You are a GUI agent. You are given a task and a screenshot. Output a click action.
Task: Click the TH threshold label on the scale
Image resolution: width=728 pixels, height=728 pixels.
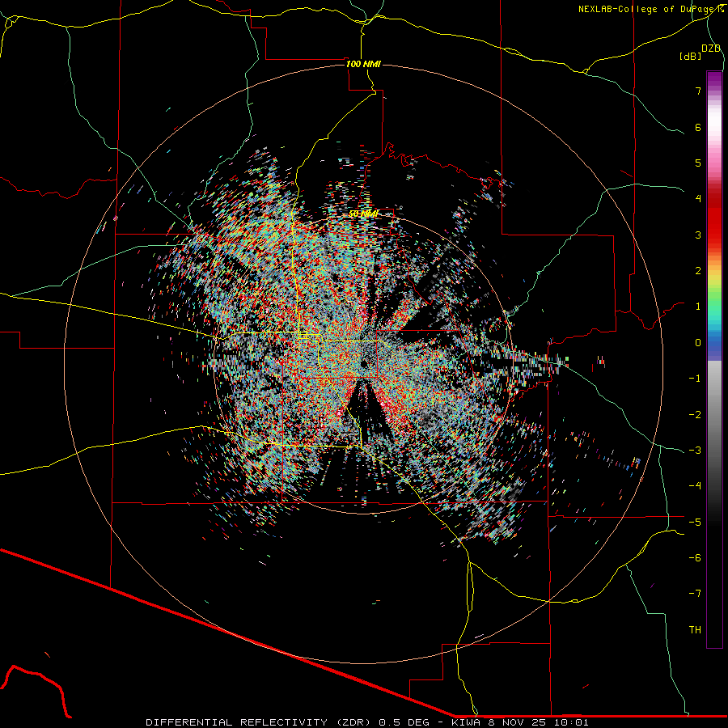coord(695,630)
